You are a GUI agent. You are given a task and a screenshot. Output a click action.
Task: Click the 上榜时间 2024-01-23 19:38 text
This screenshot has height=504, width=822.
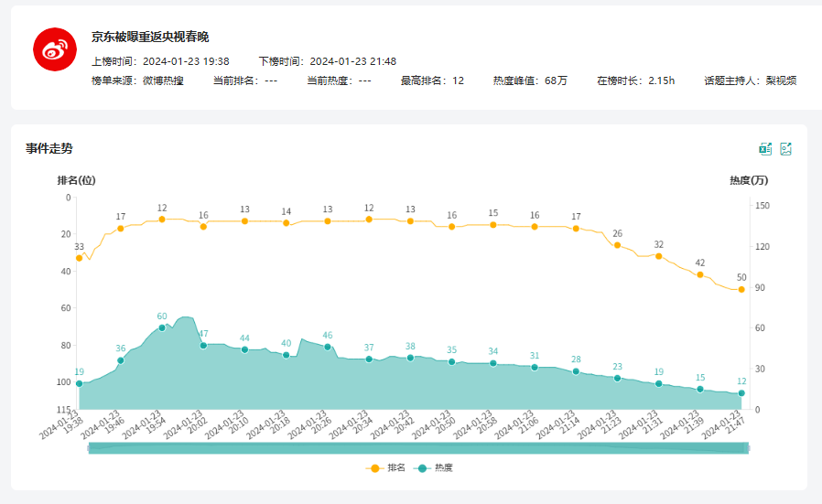[160, 61]
